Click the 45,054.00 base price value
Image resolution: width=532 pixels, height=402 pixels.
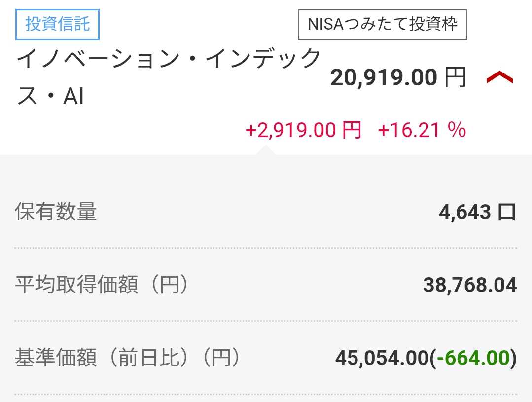pos(382,359)
